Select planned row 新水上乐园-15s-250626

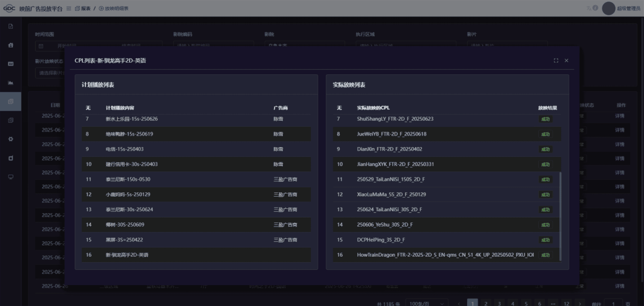point(196,119)
